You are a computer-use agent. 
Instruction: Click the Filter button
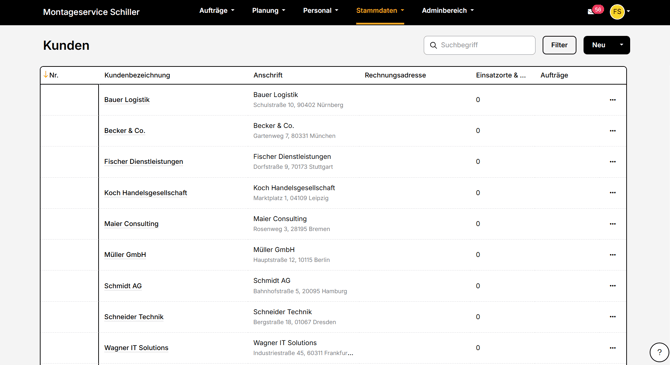point(559,45)
